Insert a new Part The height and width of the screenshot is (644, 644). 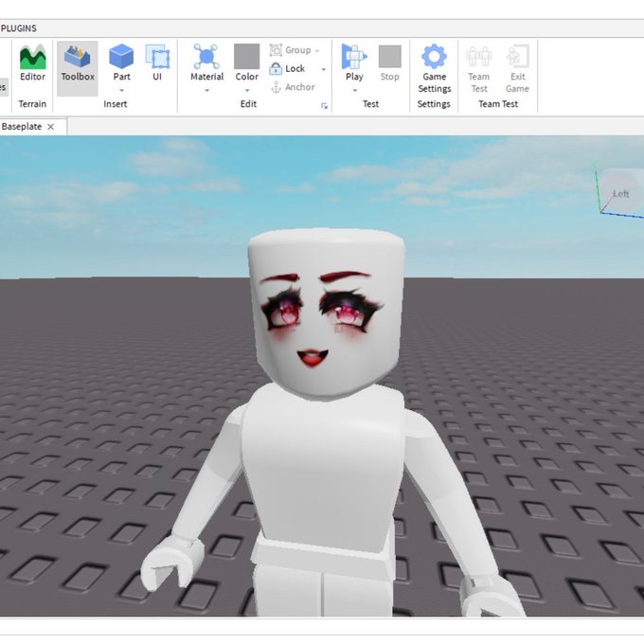121,63
